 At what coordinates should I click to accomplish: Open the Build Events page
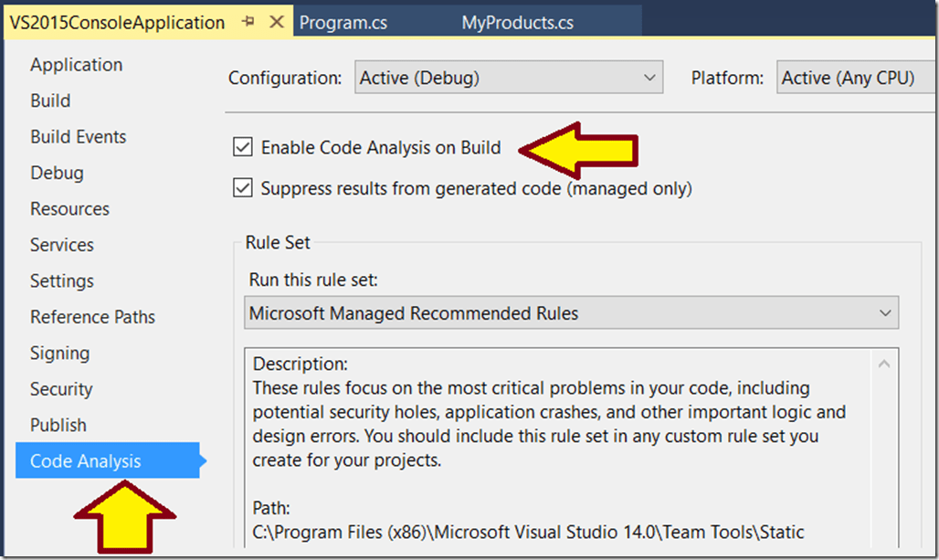tap(79, 137)
